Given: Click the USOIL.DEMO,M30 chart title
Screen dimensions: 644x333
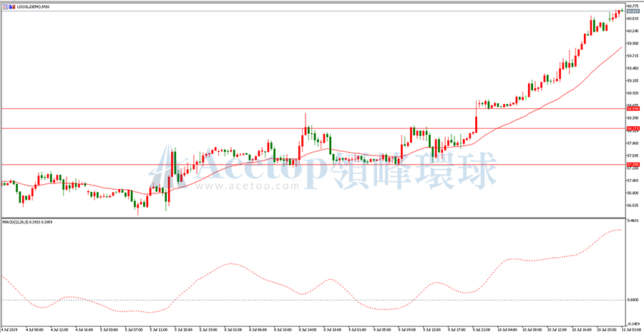Looking at the screenshot, I should point(32,7).
